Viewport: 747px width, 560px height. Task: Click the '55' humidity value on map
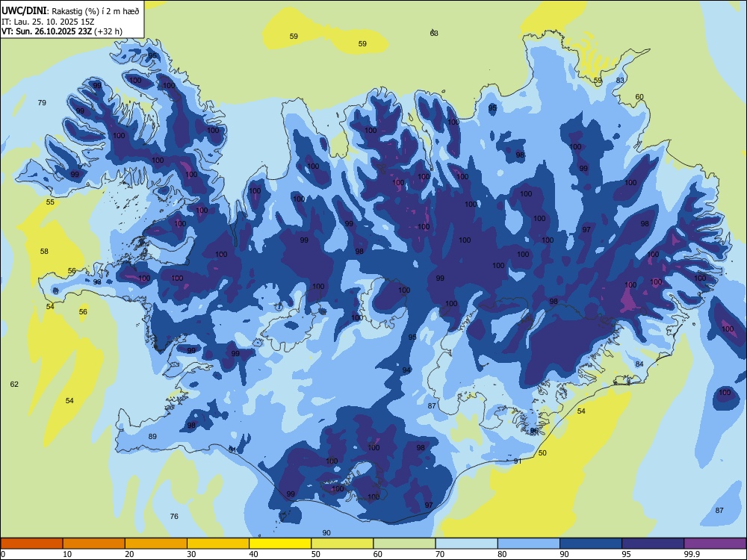coord(50,202)
